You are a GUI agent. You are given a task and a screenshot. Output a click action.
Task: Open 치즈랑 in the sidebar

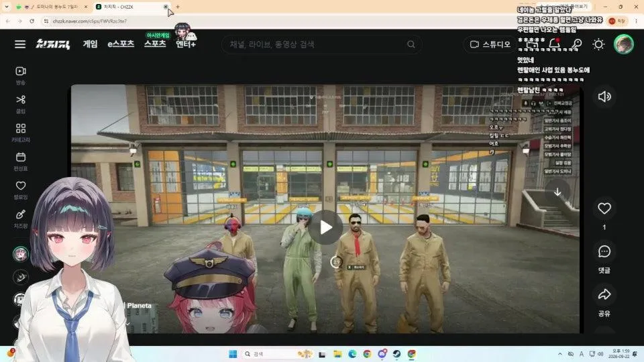[21, 219]
